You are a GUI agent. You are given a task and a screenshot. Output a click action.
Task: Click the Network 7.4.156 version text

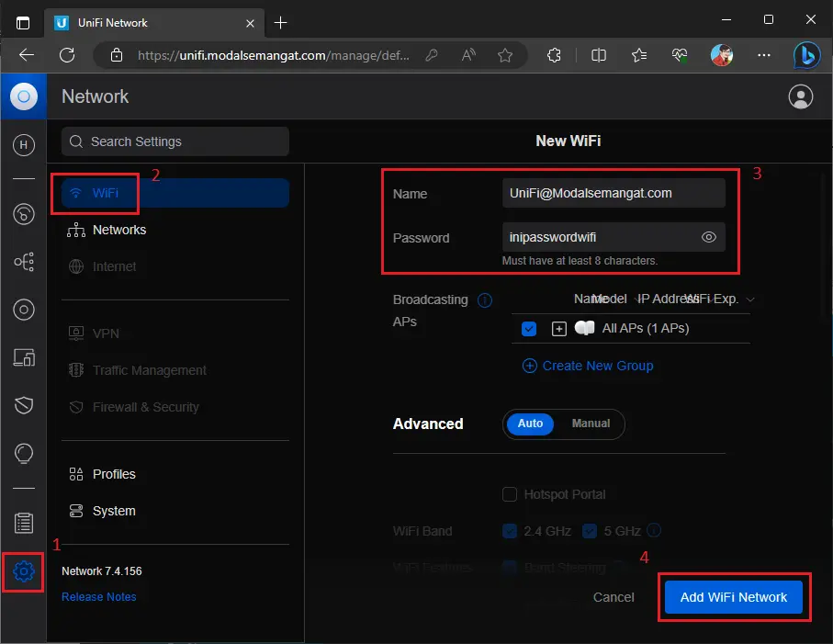101,571
